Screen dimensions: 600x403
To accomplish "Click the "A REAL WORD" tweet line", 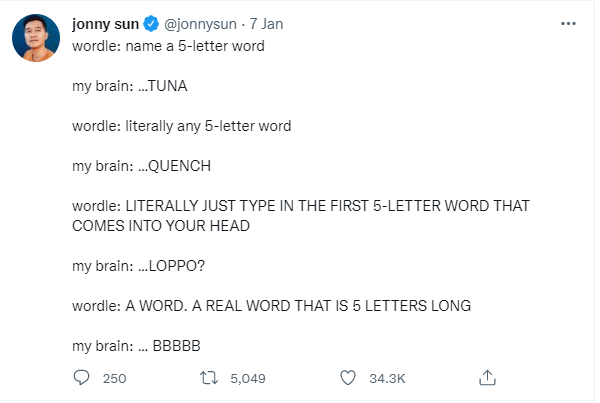I will coord(271,306).
